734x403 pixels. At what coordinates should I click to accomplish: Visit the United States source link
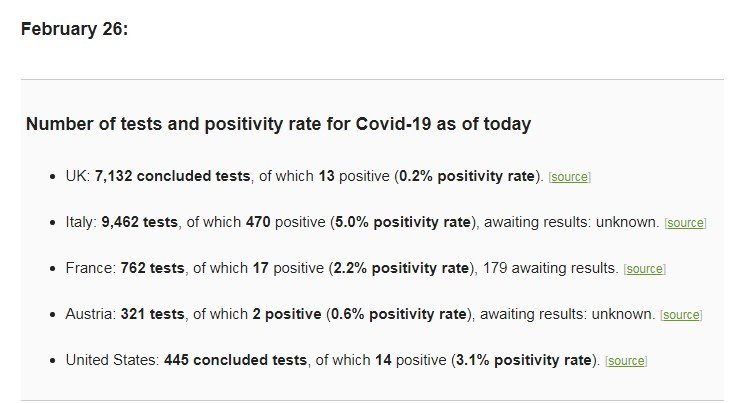(626, 361)
